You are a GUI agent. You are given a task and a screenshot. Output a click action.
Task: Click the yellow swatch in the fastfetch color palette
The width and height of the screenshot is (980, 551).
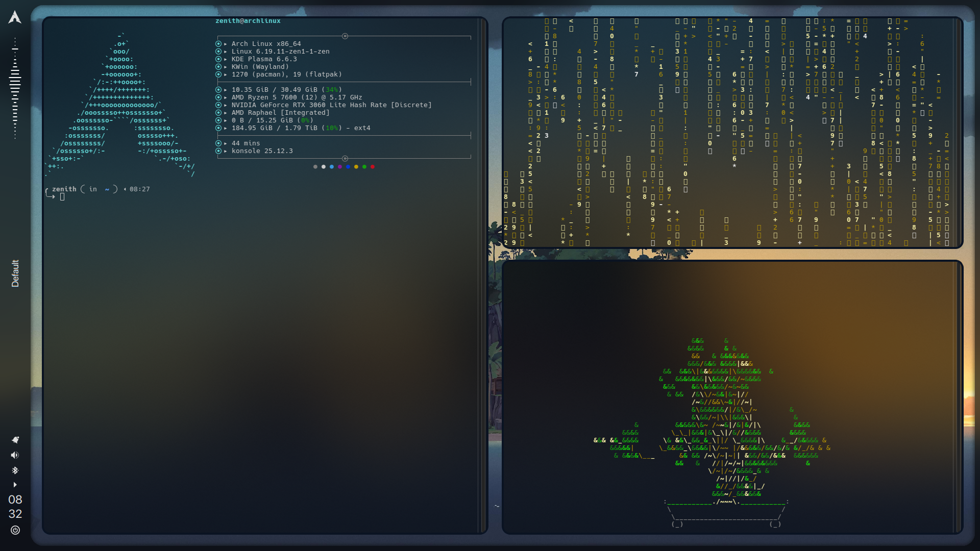(x=356, y=167)
